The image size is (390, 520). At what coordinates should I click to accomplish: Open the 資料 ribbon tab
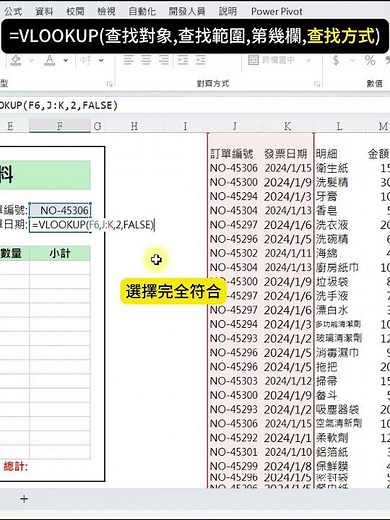click(x=44, y=11)
